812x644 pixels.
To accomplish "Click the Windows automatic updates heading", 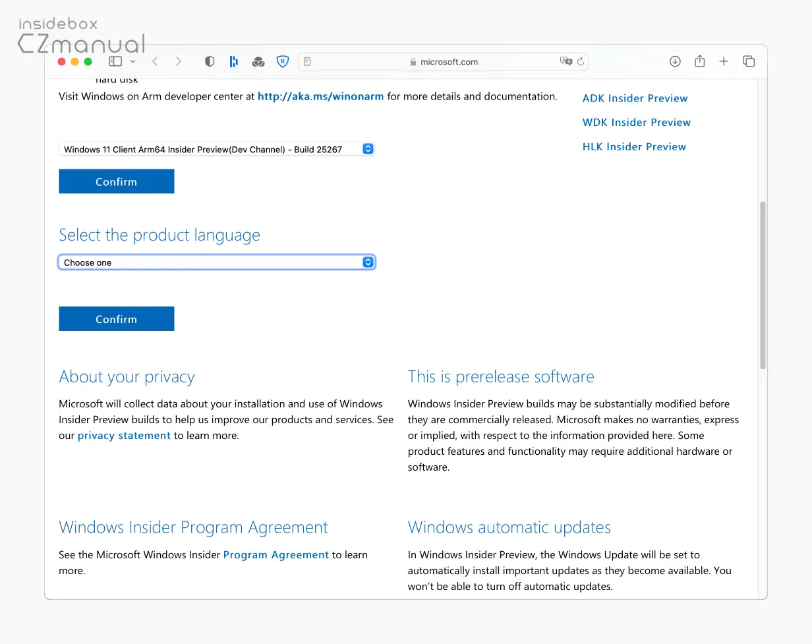I will pyautogui.click(x=509, y=527).
